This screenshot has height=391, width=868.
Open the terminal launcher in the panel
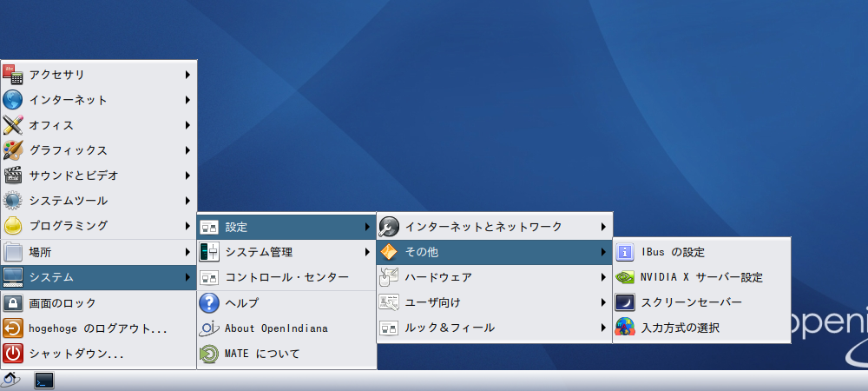pyautogui.click(x=44, y=381)
